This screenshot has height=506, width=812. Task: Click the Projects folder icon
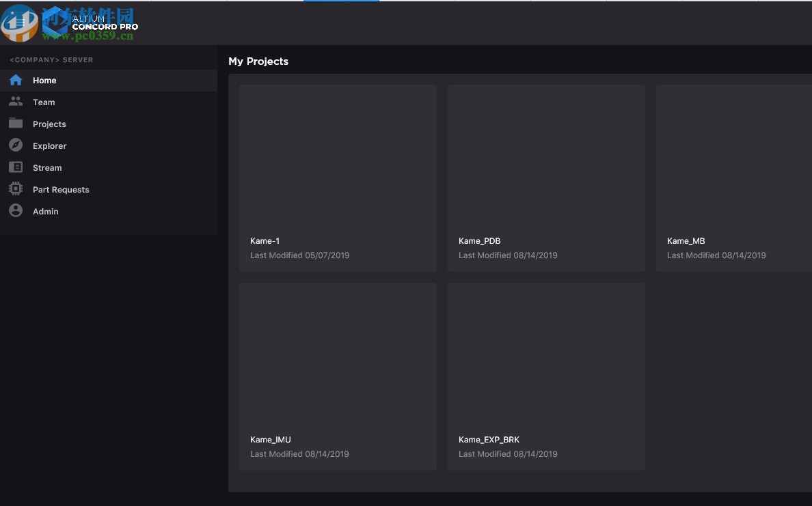16,124
